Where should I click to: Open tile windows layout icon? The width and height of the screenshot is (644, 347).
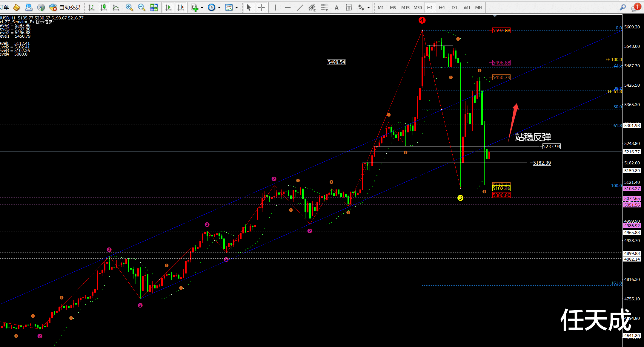(154, 7)
